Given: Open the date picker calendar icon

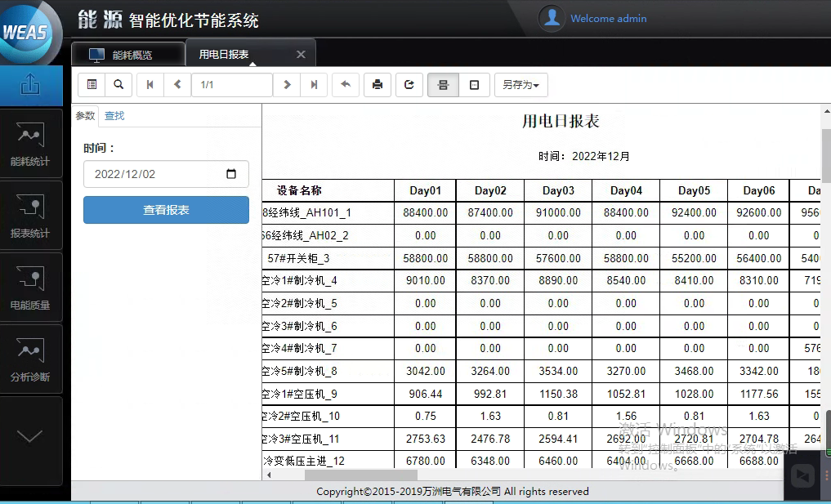Looking at the screenshot, I should point(231,174).
